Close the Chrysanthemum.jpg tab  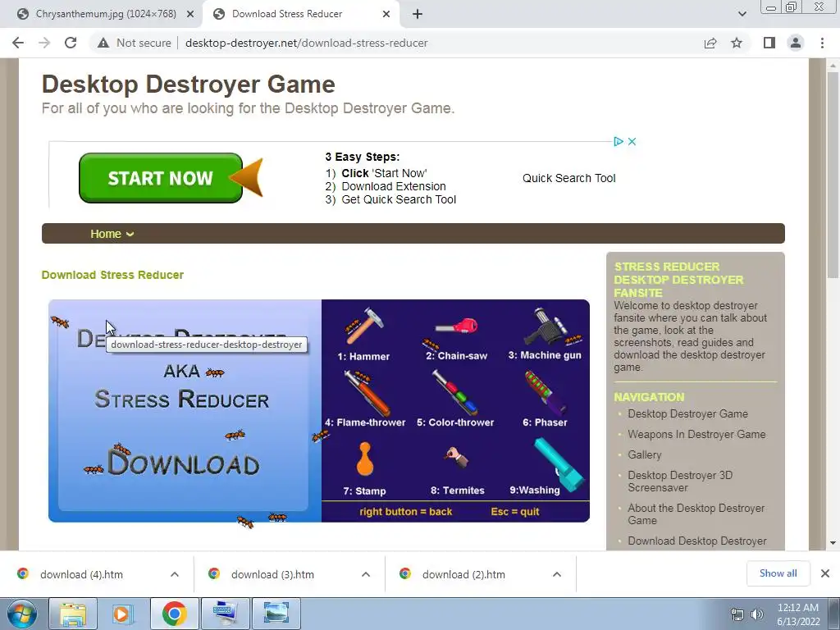[x=189, y=14]
